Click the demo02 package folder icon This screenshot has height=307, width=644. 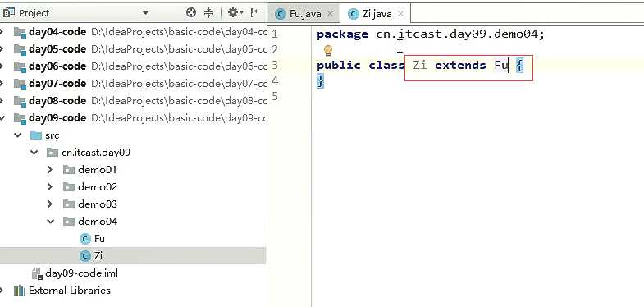point(69,187)
